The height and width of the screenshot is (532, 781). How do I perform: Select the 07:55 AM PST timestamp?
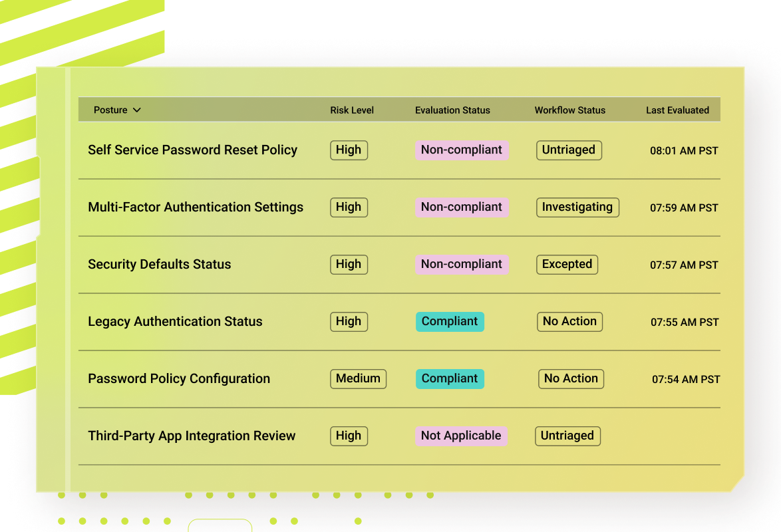click(x=685, y=323)
